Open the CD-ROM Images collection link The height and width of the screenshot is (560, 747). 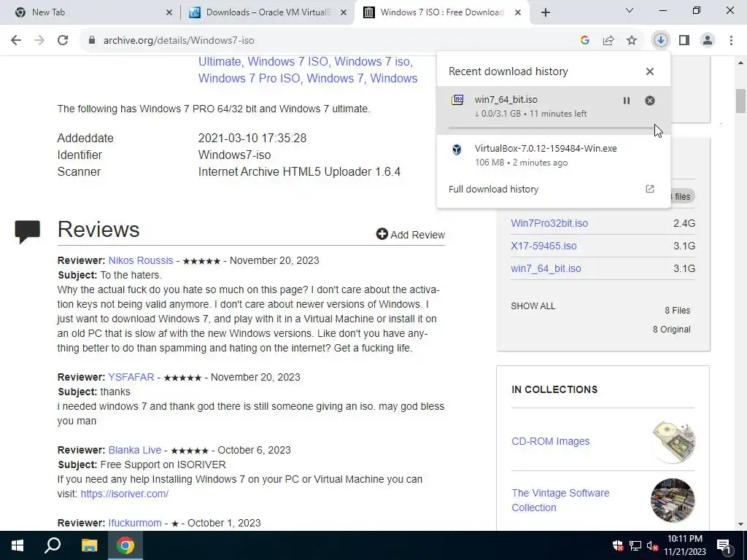point(550,441)
